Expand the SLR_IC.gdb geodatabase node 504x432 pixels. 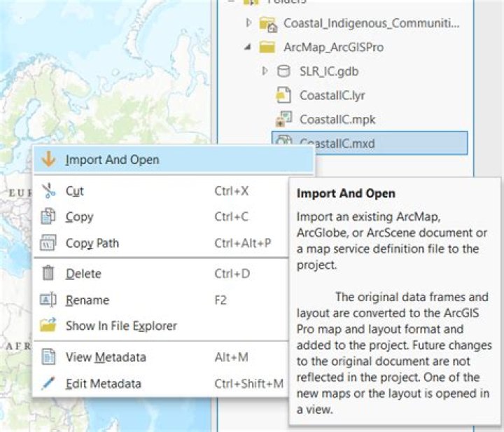point(265,71)
